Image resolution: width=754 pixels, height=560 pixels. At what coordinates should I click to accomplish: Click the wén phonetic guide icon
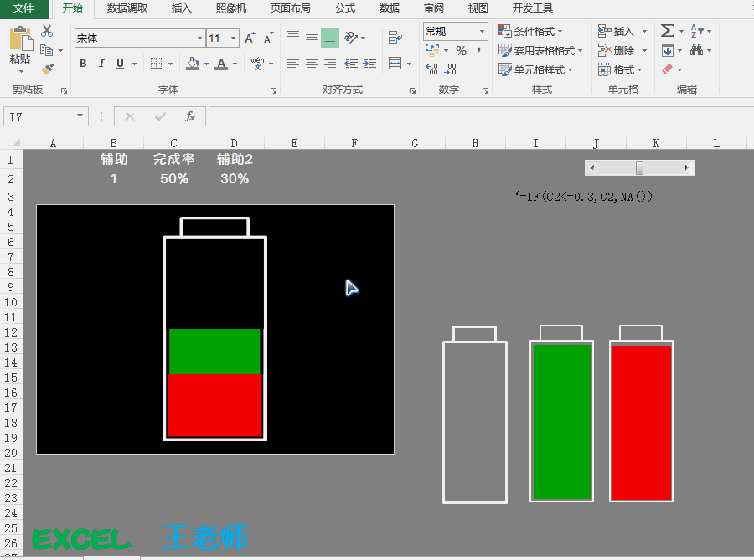pyautogui.click(x=257, y=64)
